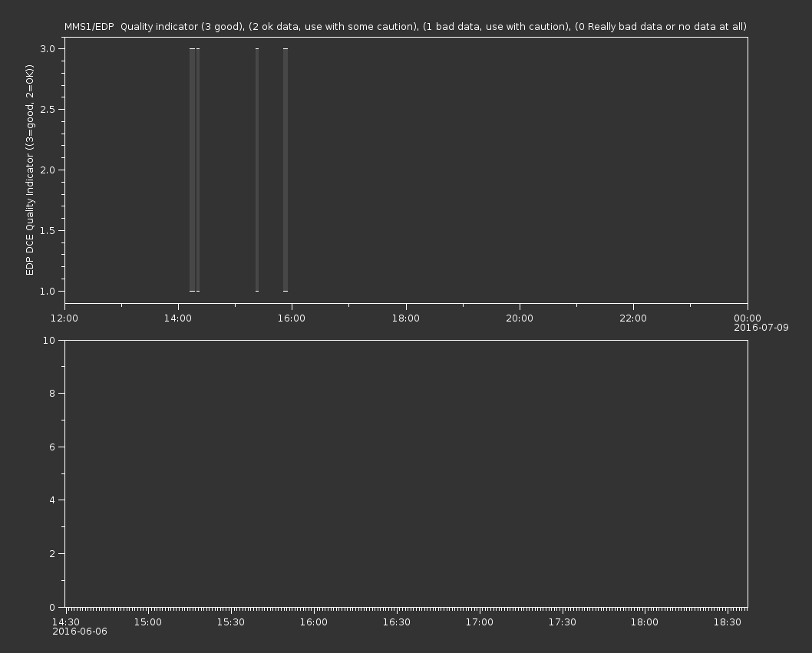The width and height of the screenshot is (812, 653).
Task: Click the 2.5 tick label on quality axis
Action: click(48, 109)
